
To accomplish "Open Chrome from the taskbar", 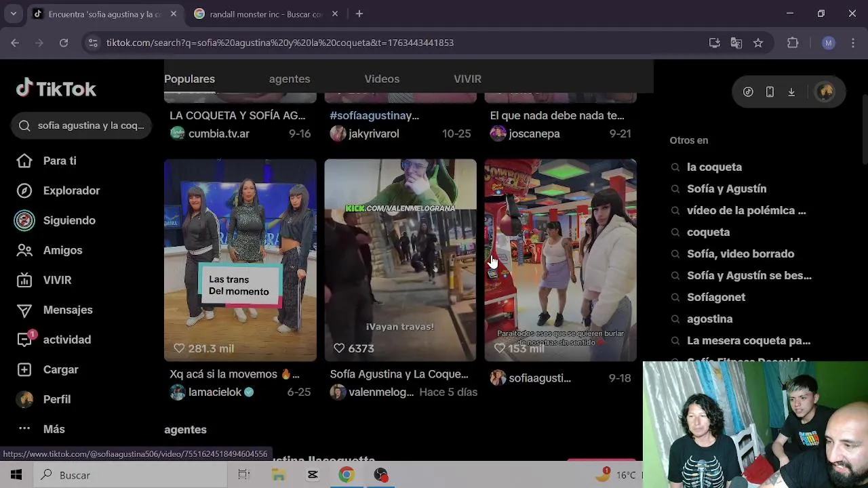I will tap(347, 475).
